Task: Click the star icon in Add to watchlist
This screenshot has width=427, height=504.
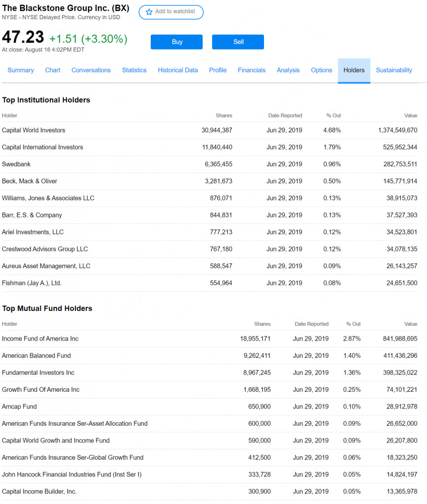Action: 149,12
